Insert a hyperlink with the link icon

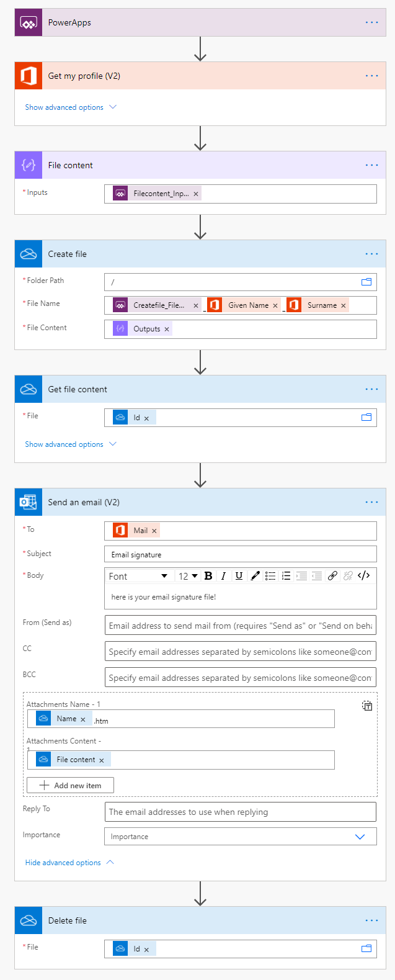tap(332, 576)
